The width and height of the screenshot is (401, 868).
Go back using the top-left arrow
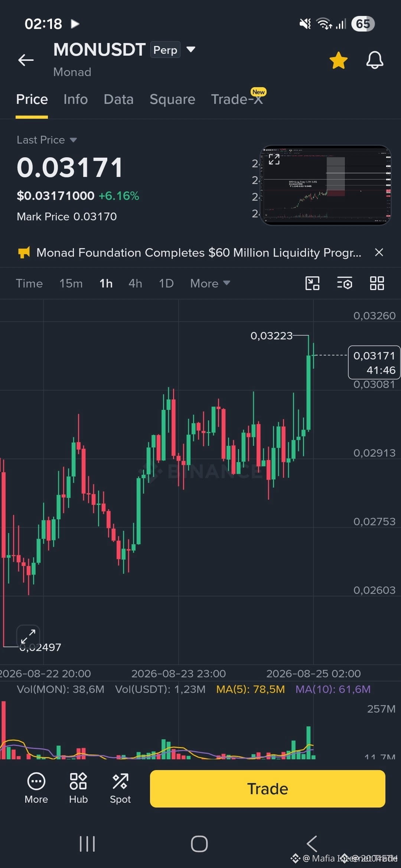point(26,60)
